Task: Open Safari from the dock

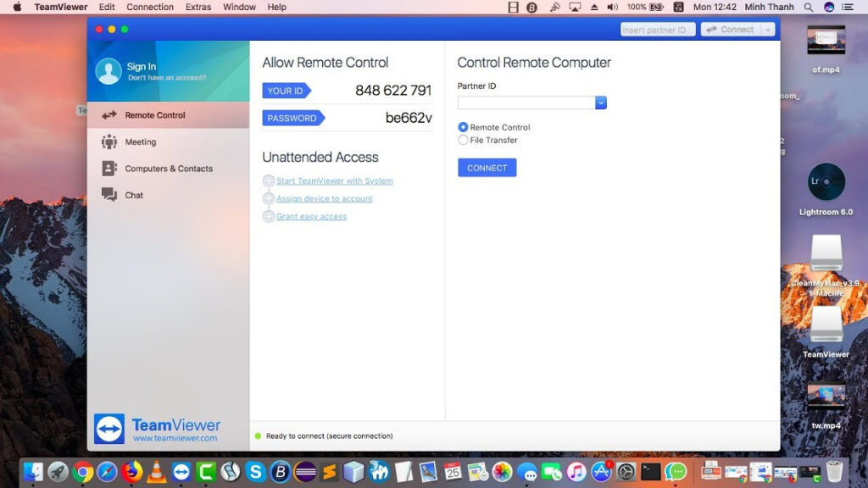Action: pyautogui.click(x=107, y=472)
